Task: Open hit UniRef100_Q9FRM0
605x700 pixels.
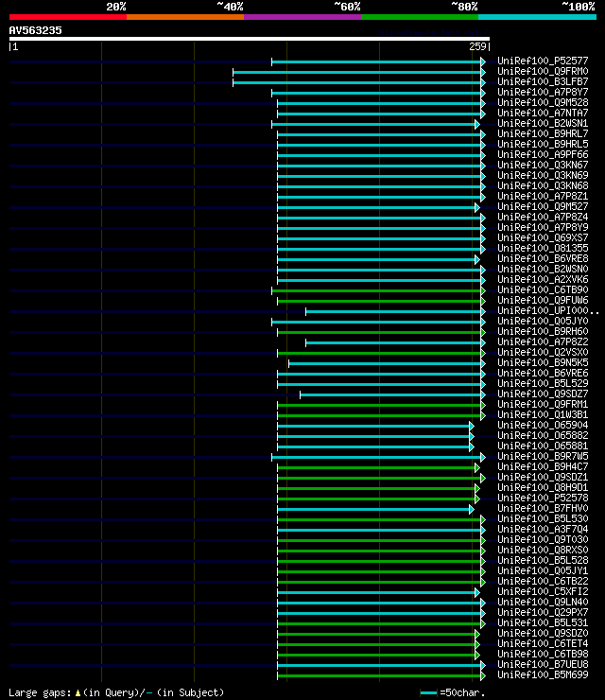Action: coord(543,72)
